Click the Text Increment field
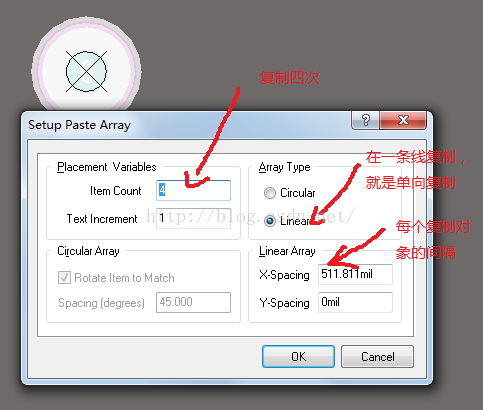Screen dimensions: 483x410 (193, 218)
